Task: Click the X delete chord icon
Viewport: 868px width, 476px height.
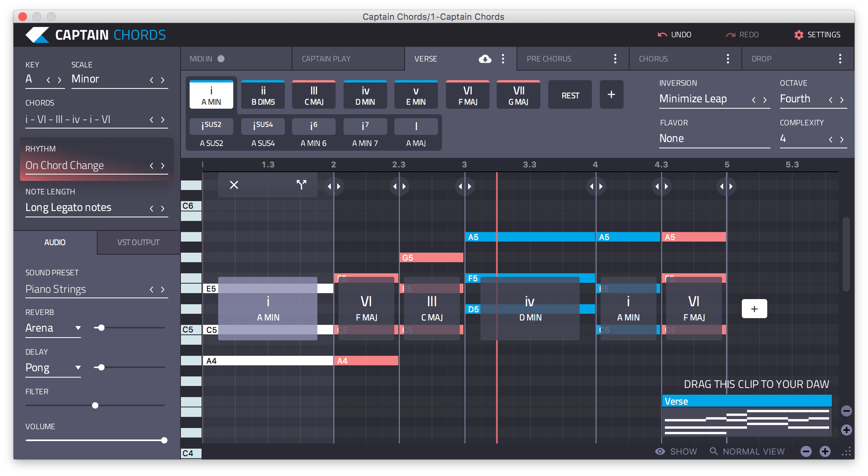Action: (234, 184)
